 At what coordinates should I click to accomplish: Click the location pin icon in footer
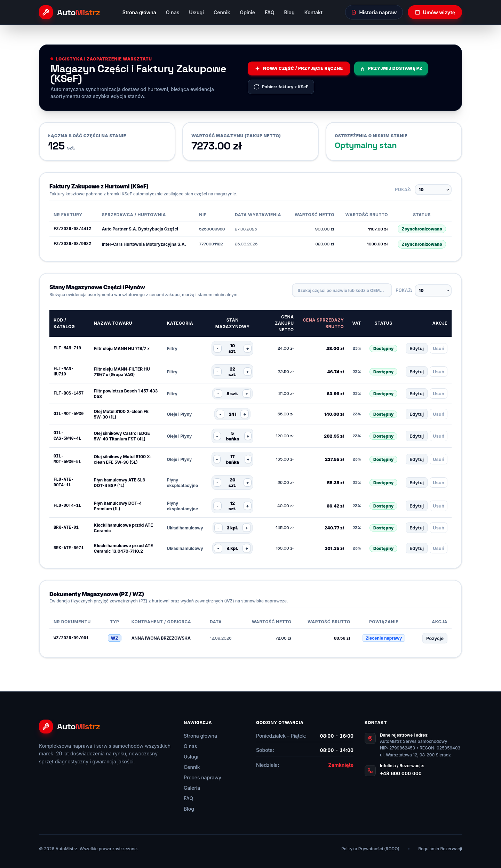click(370, 738)
